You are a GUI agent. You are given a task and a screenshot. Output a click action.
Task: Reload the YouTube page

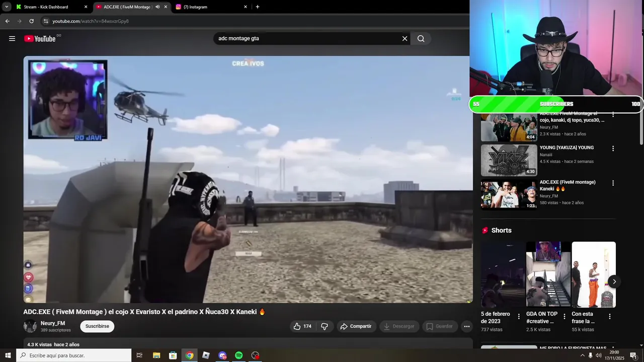click(31, 21)
